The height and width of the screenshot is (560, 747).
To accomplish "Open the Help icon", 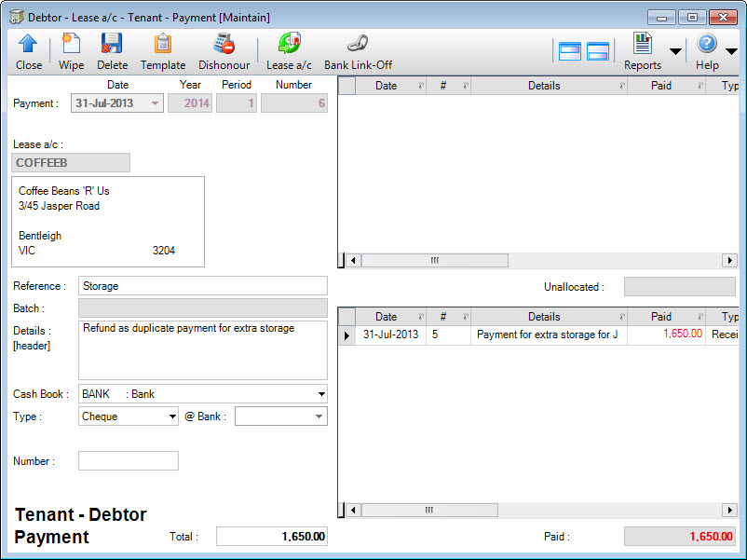I will coord(707,44).
